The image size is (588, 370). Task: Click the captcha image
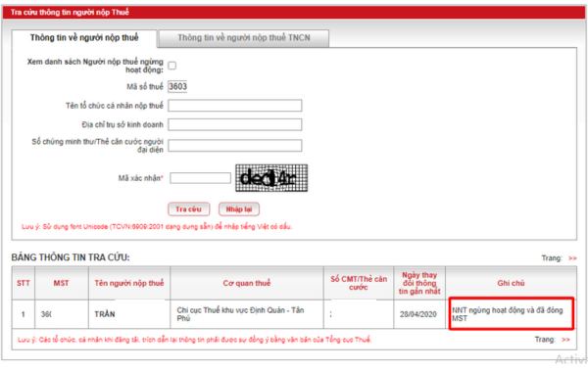click(x=271, y=178)
